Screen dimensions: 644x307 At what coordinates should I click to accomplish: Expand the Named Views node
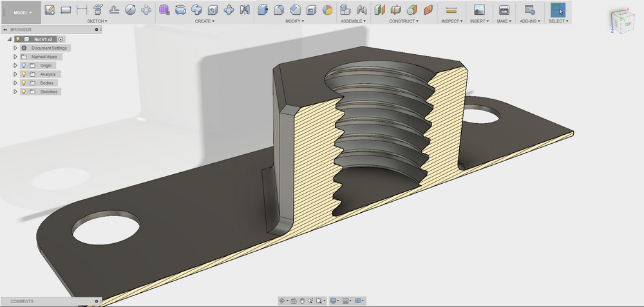click(15, 57)
